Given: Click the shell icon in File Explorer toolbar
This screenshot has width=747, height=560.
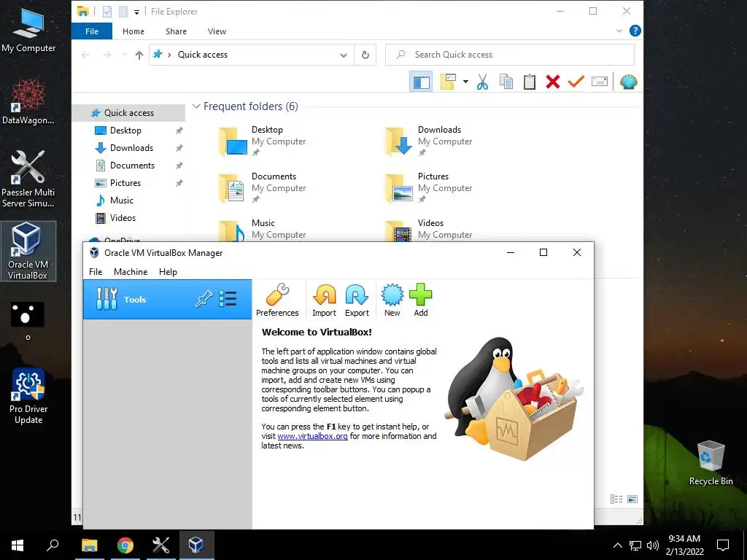Looking at the screenshot, I should point(628,82).
